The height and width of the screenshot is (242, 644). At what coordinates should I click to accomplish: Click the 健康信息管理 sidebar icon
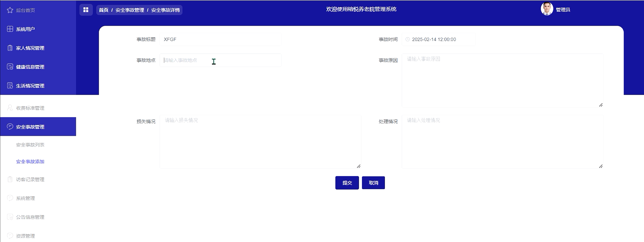click(10, 67)
